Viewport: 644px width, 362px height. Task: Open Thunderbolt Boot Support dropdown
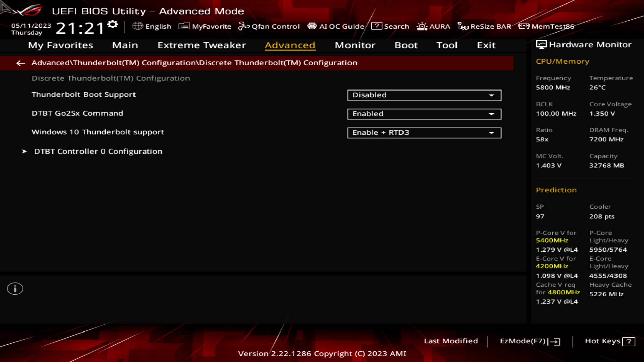tap(424, 95)
